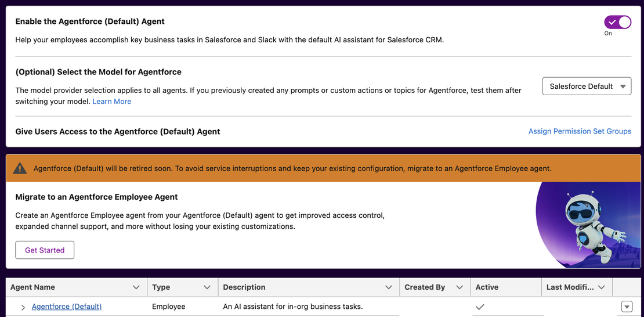Click the 'An AI assistant for in-org business tasks' cell
Screen dimensions: 644x317
293,307
